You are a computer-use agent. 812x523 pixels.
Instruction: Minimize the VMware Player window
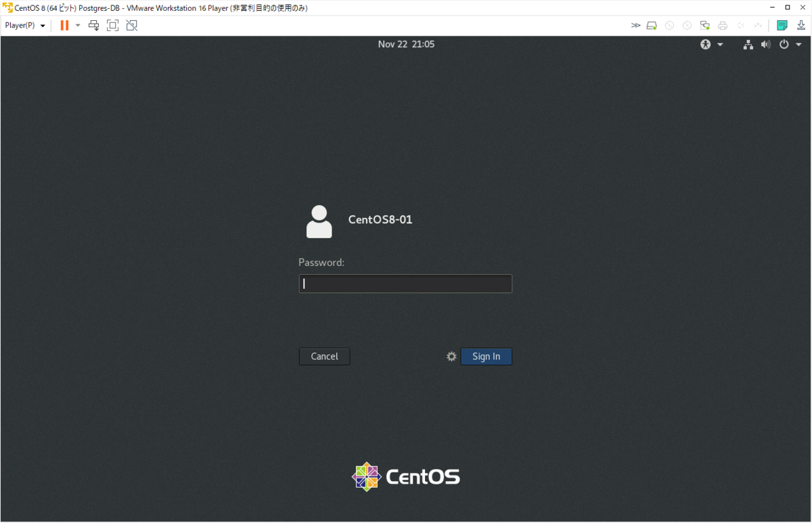click(x=772, y=7)
